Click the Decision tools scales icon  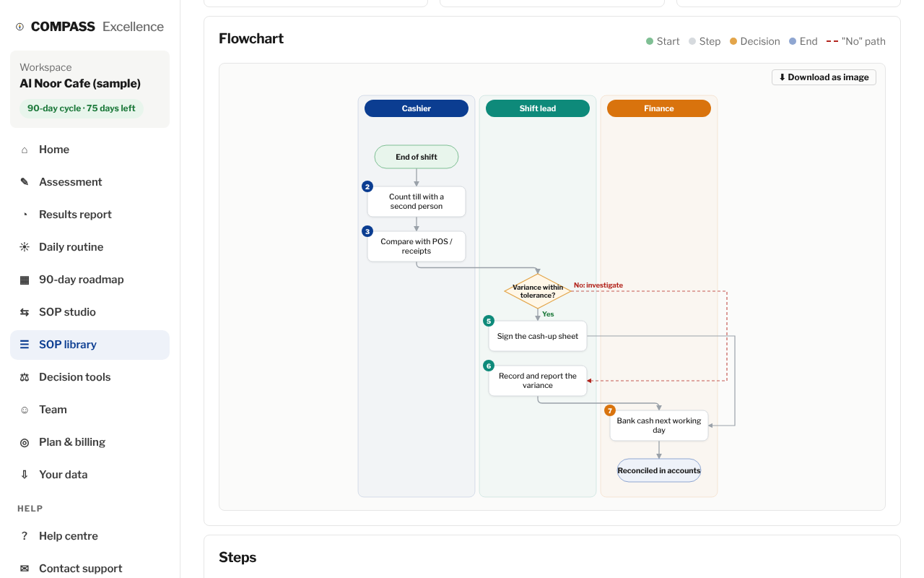25,377
